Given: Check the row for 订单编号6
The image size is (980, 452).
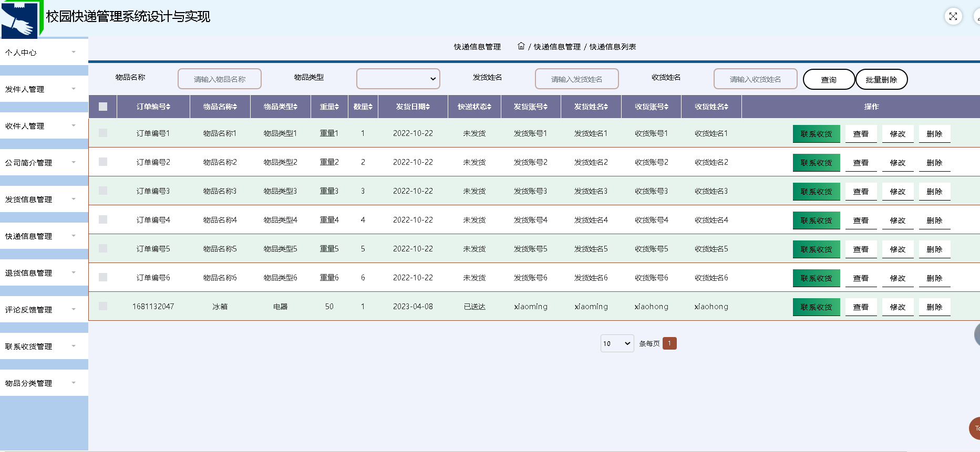Looking at the screenshot, I should (103, 277).
